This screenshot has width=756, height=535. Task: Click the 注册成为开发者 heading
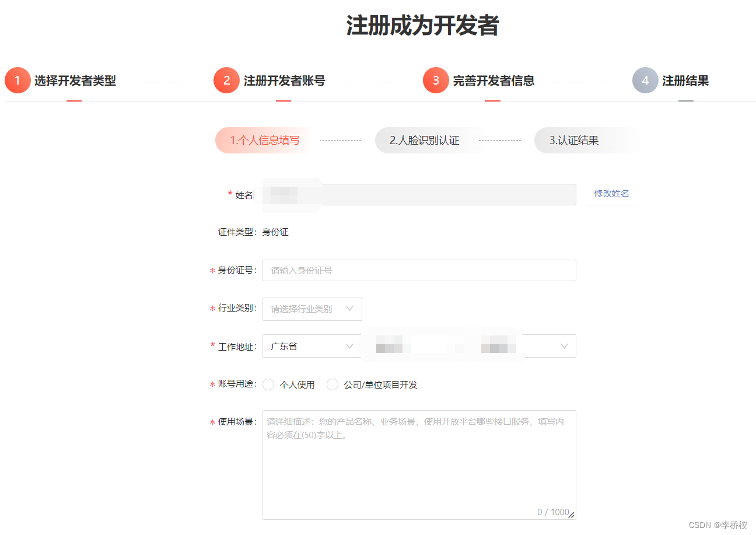(x=422, y=26)
